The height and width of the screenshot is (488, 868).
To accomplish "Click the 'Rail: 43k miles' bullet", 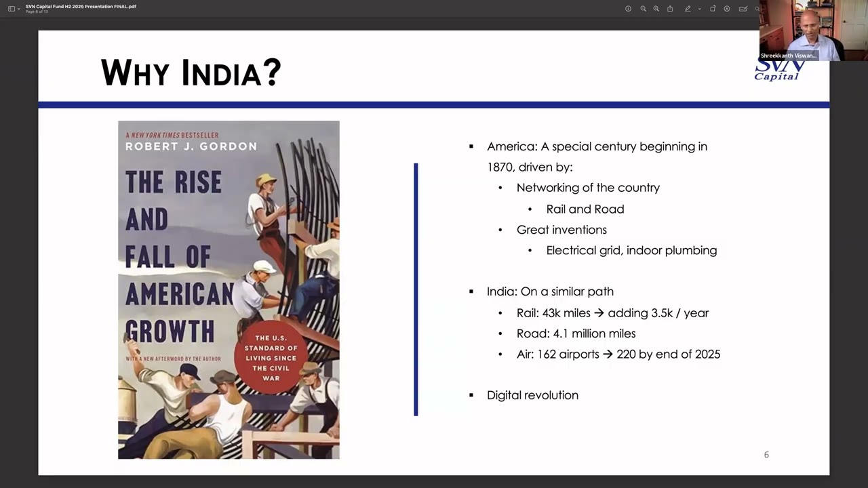I will coord(612,313).
